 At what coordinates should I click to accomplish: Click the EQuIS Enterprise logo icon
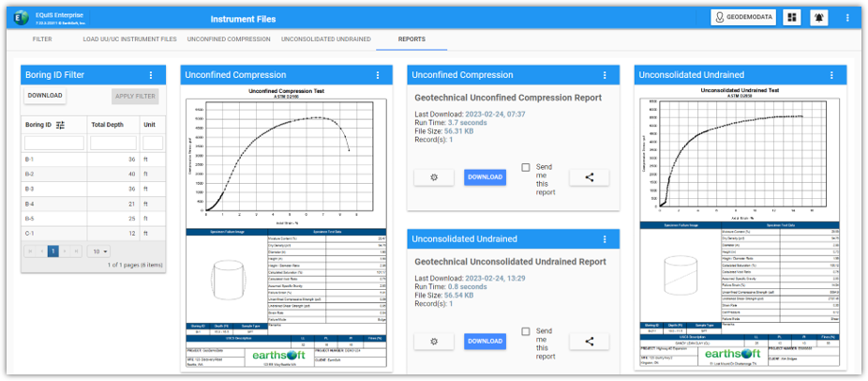[x=21, y=18]
